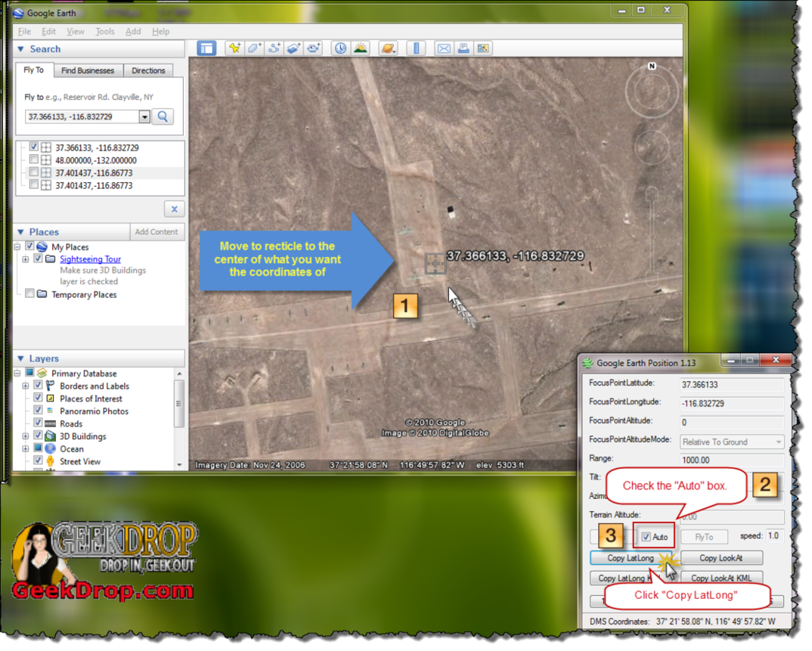The height and width of the screenshot is (651, 812).
Task: Click the zoom slider on the map
Action: pyautogui.click(x=652, y=237)
